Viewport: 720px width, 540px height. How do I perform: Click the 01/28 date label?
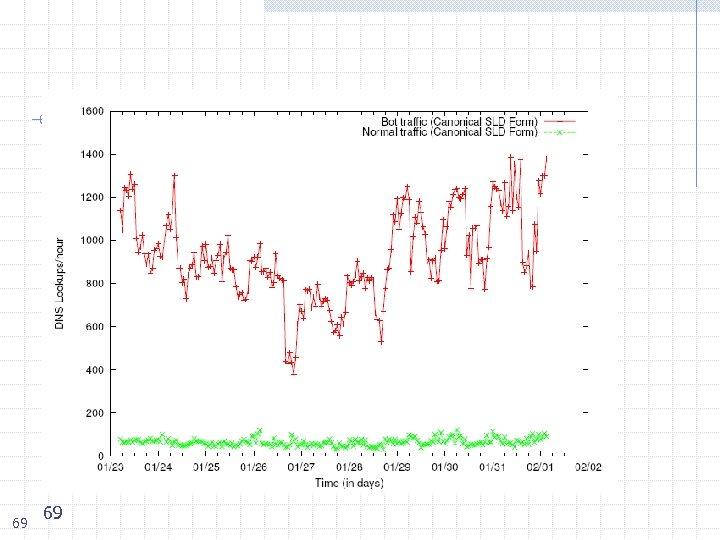(349, 467)
